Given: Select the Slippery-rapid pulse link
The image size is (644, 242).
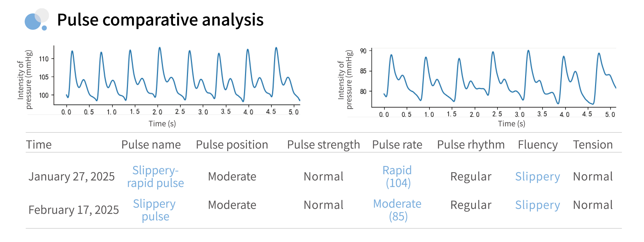Looking at the screenshot, I should coord(155,177).
